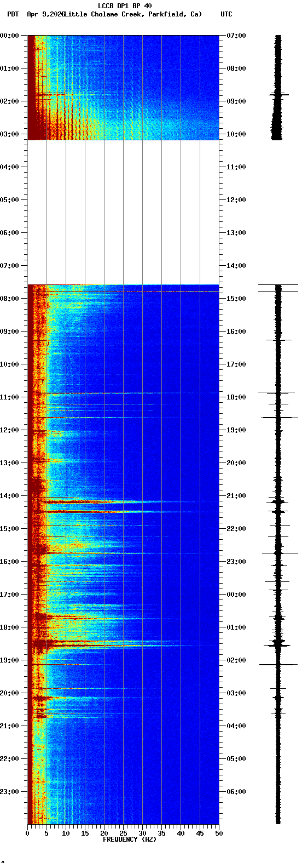Click the UTC time label "15:00"
The image size is (302, 868).
236,299
